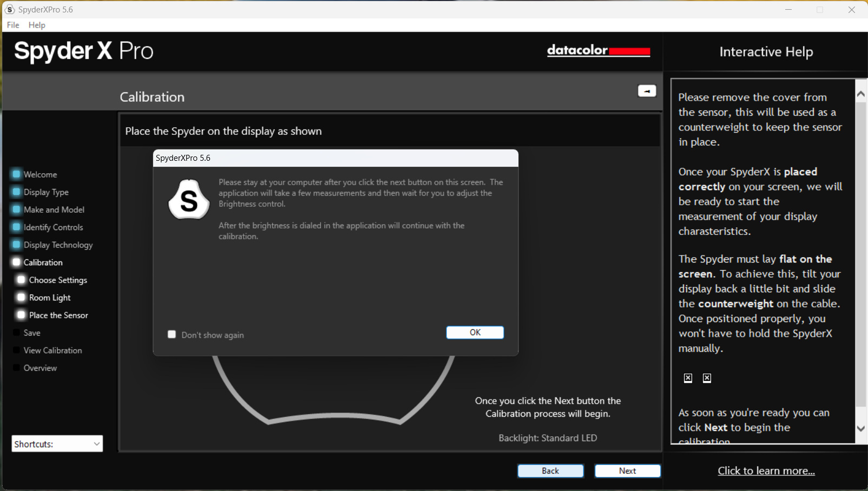This screenshot has width=868, height=491.
Task: Click the Place the Sensor indicator icon
Action: click(x=21, y=315)
